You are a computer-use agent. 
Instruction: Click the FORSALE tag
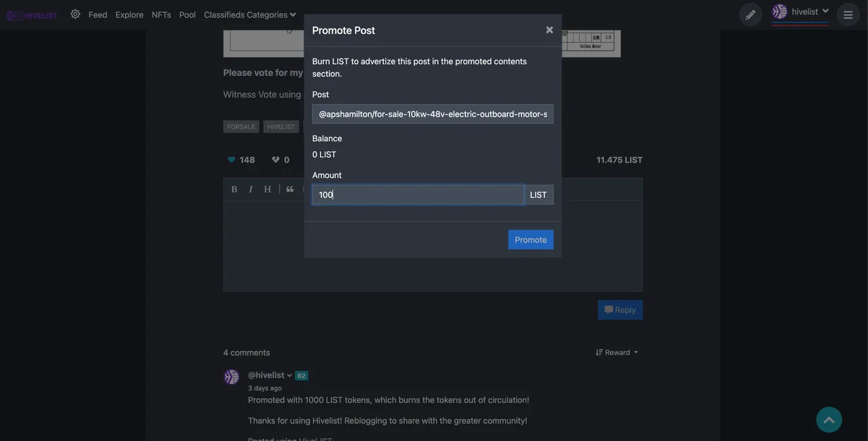241,127
